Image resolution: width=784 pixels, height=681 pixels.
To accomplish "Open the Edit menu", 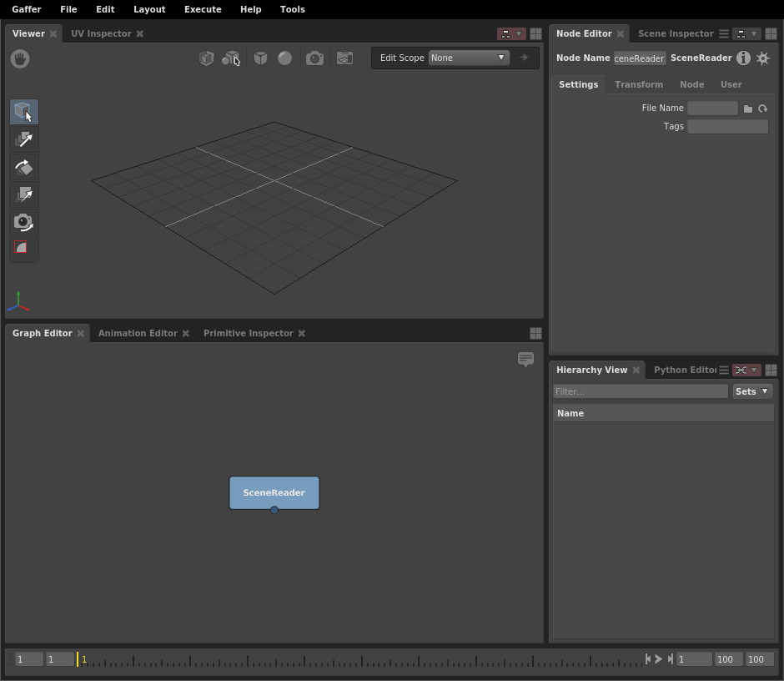I will (x=105, y=9).
